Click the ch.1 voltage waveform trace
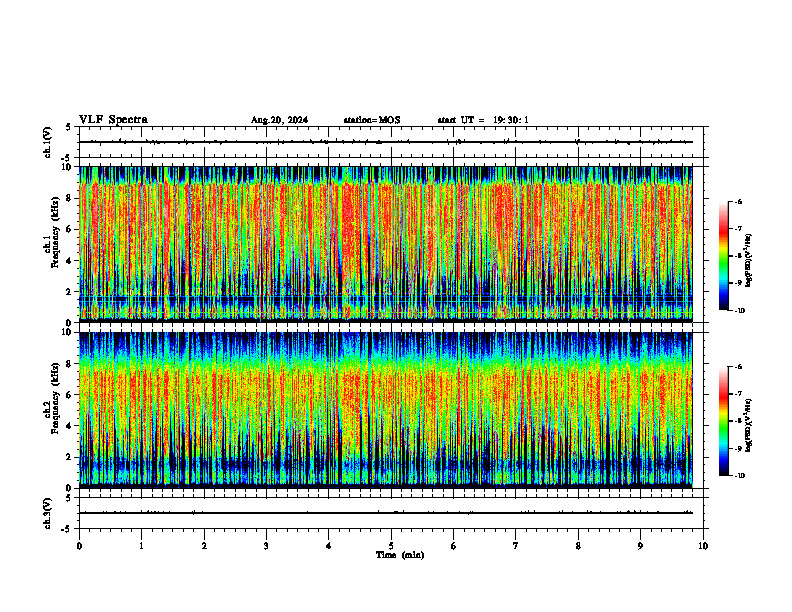Screen dimensions: 792x612 tap(386, 142)
